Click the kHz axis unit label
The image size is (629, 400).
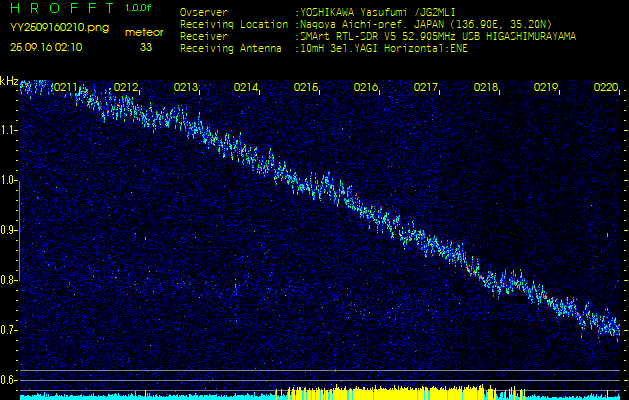point(9,81)
